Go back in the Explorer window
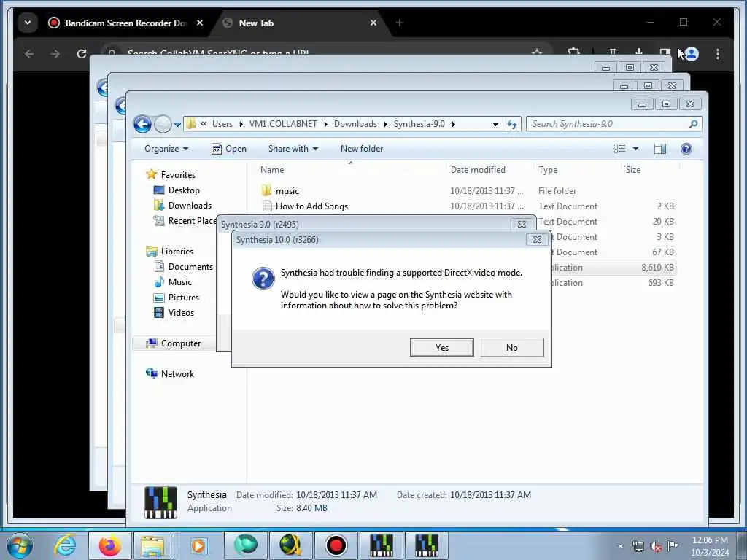This screenshot has width=747, height=560. pos(142,124)
